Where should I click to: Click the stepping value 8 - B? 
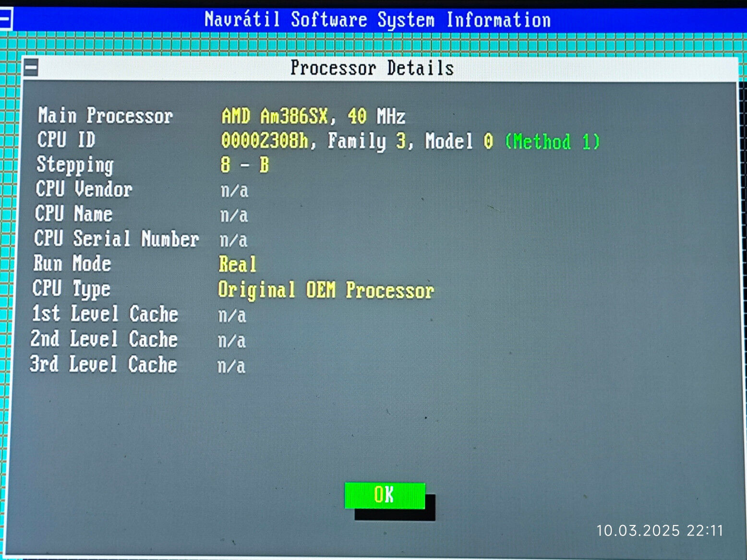click(245, 165)
